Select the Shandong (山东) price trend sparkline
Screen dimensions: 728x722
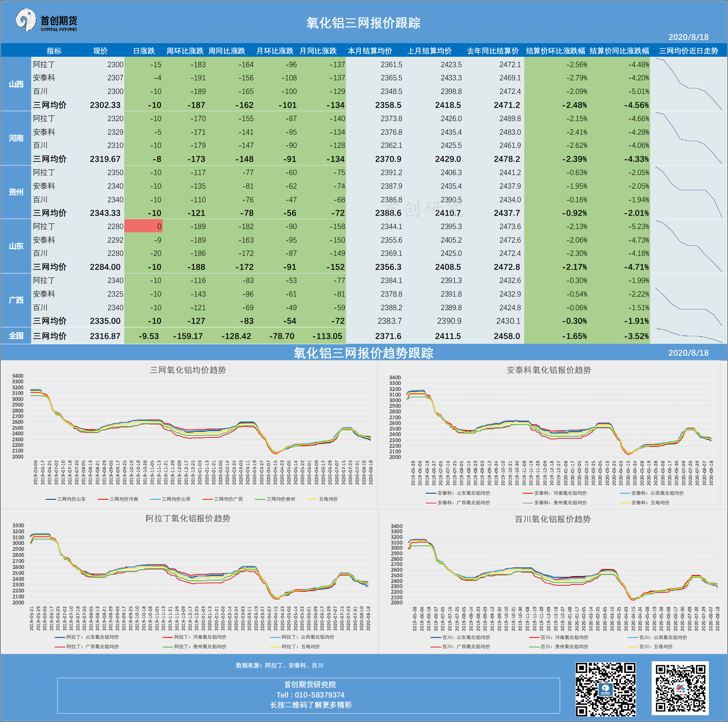(x=688, y=246)
